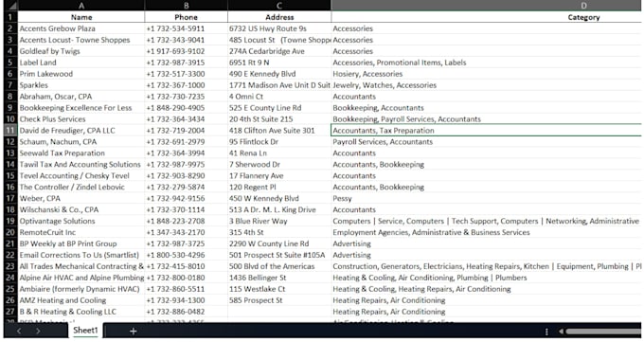Select phone cell +1 848-290-4905
Image resolution: width=644 pixels, height=342 pixels.
pos(186,108)
